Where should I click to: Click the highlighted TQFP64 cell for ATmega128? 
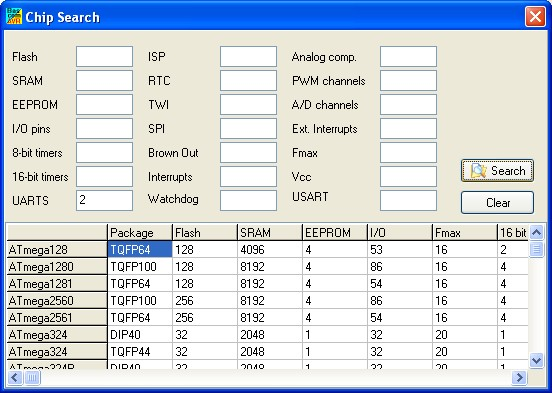(140, 250)
